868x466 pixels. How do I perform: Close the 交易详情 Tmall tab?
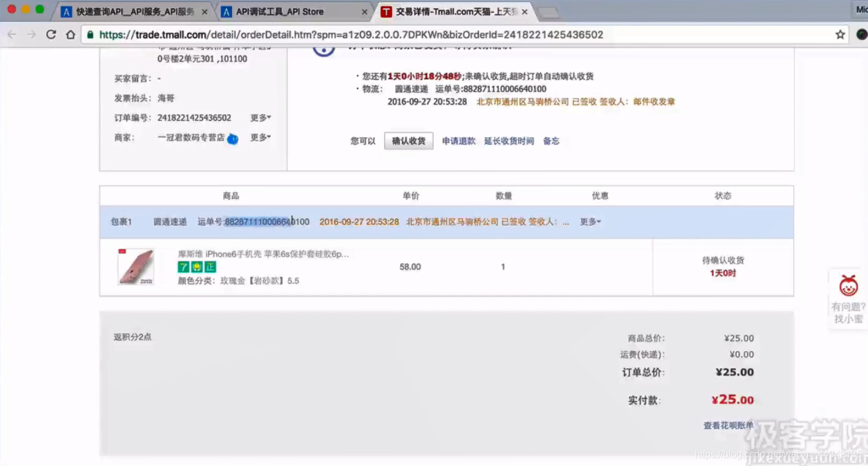[525, 12]
